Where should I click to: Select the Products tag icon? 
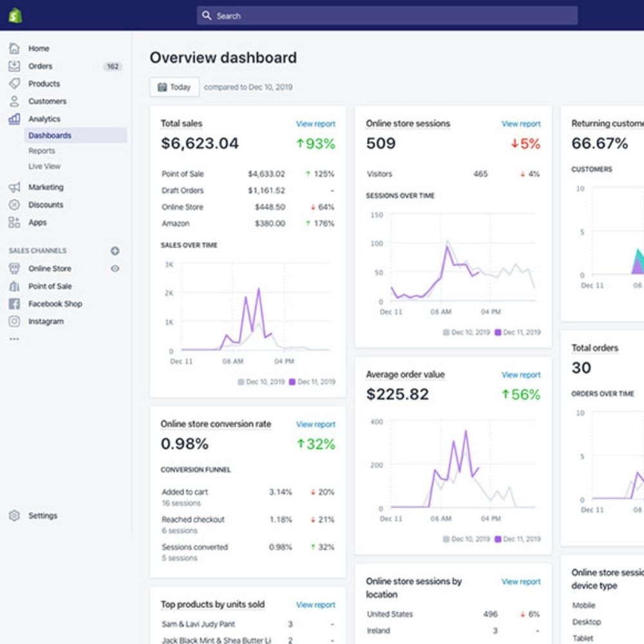click(x=14, y=84)
